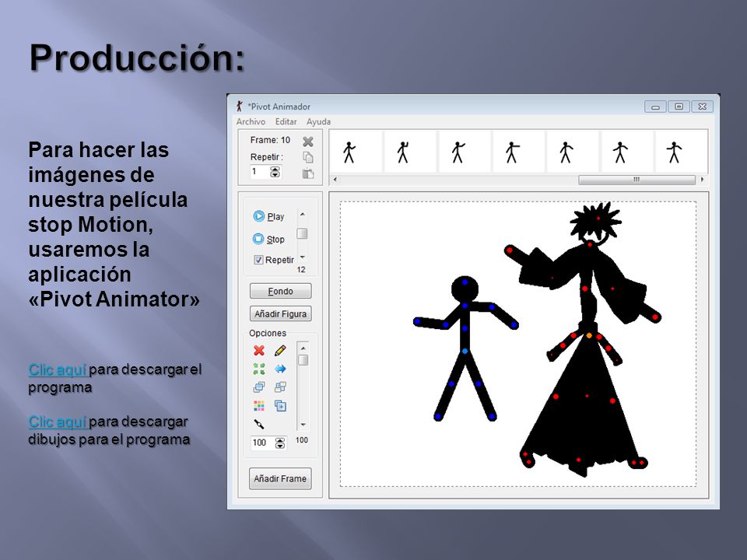Image resolution: width=747 pixels, height=560 pixels.
Task: Open the Editar menu
Action: pyautogui.click(x=286, y=122)
